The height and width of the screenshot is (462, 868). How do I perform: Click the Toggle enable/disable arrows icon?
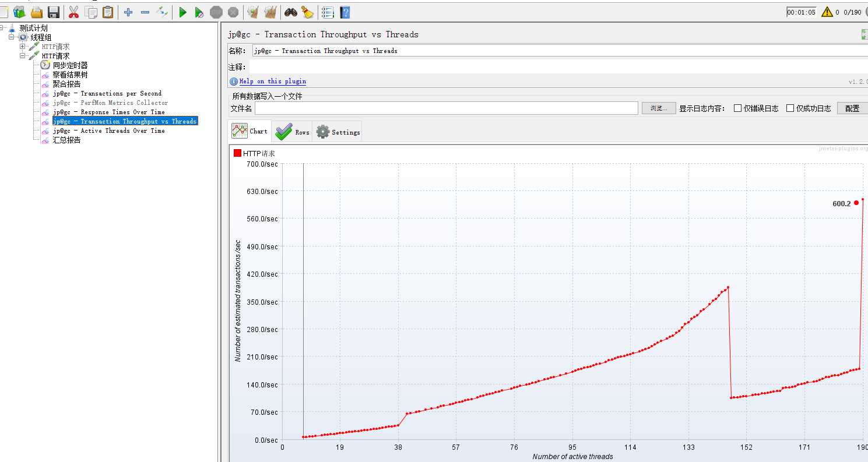[x=163, y=12]
